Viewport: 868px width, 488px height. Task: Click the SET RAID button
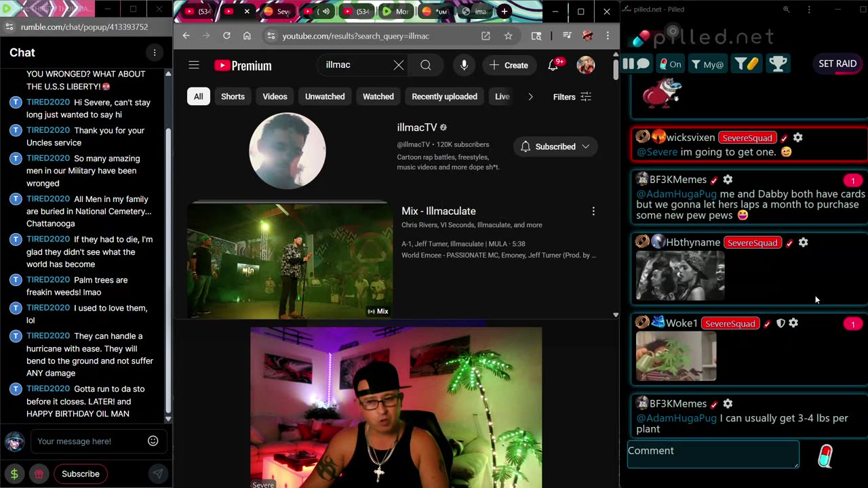(x=837, y=64)
